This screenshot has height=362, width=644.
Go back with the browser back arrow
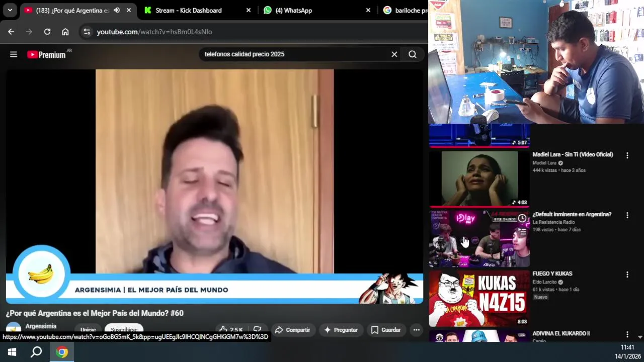(11, 32)
